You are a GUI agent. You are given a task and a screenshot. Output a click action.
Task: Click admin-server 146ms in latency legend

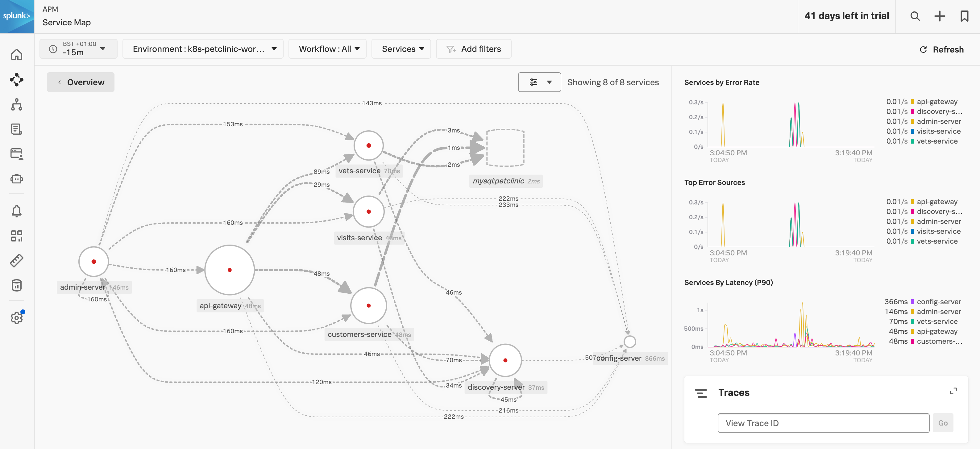(x=923, y=312)
